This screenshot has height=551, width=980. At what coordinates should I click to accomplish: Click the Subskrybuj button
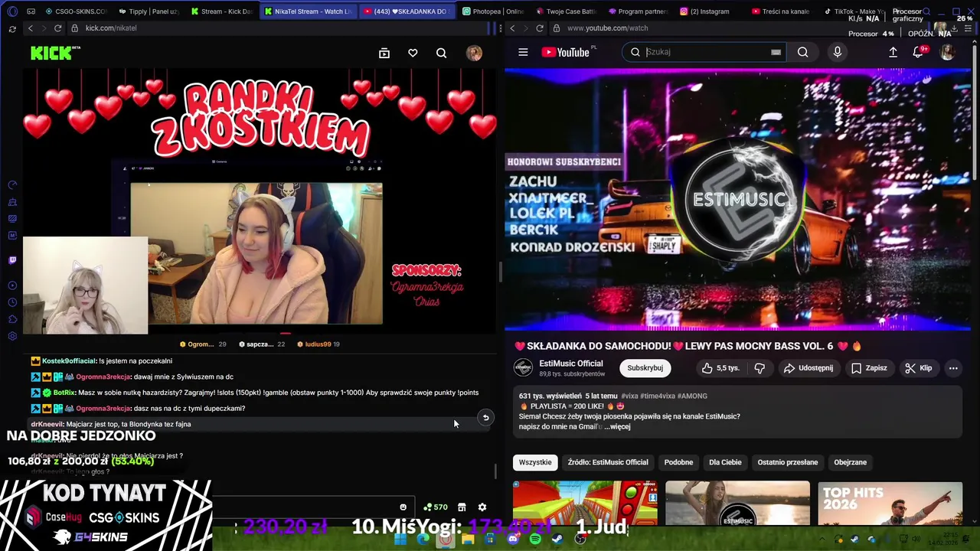tap(645, 368)
